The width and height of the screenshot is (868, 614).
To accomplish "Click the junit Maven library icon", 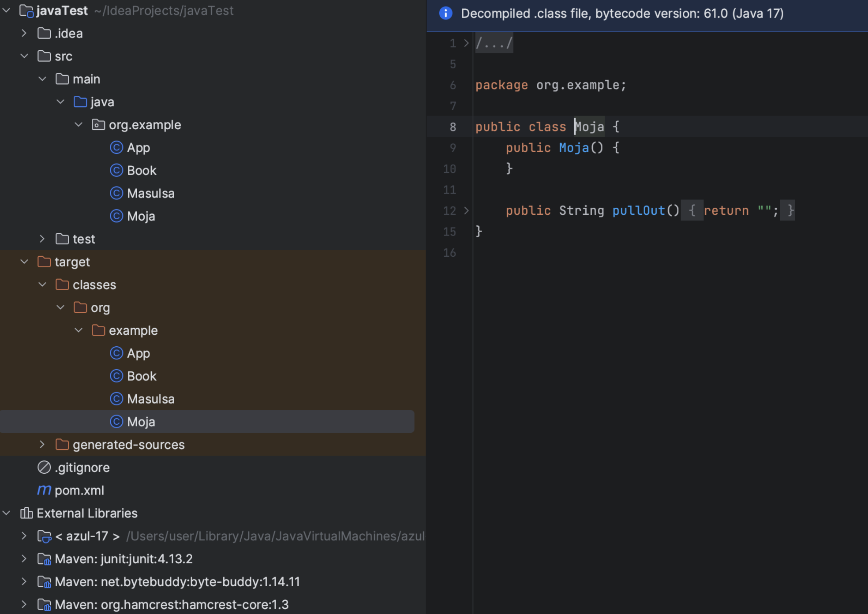I will [x=44, y=559].
